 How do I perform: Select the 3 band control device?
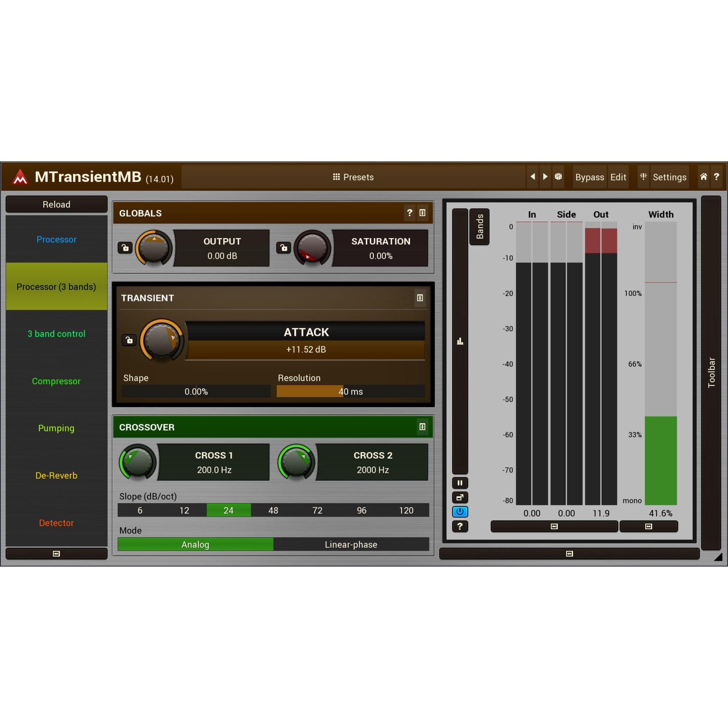(56, 334)
